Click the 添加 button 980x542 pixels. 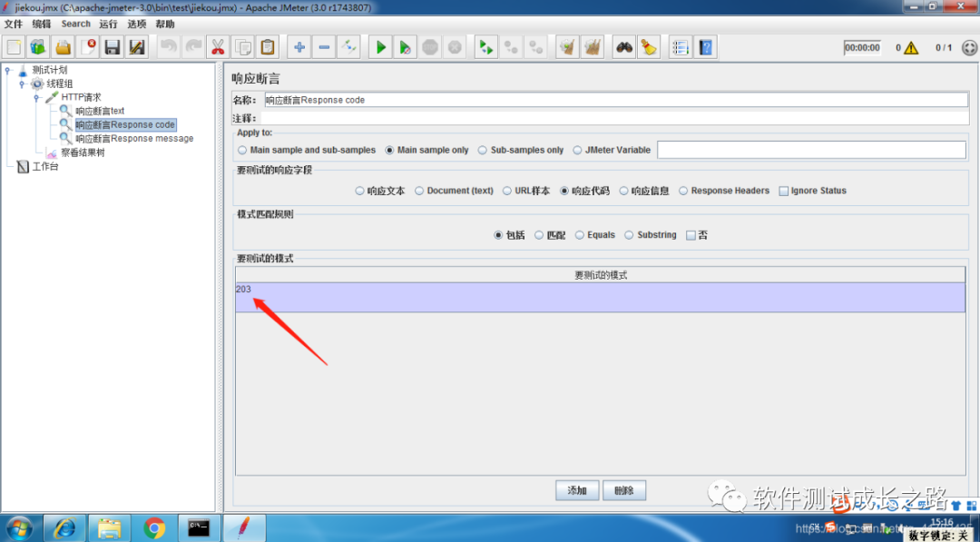(577, 491)
